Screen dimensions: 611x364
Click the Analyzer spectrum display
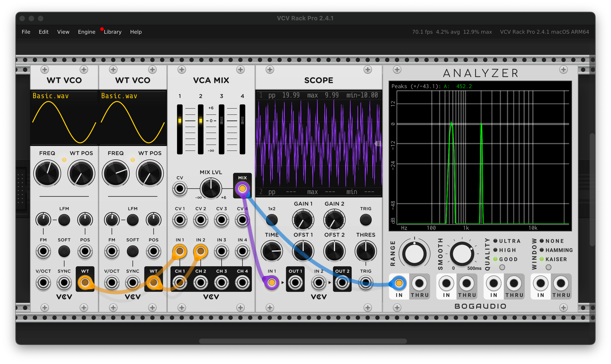[x=480, y=156]
